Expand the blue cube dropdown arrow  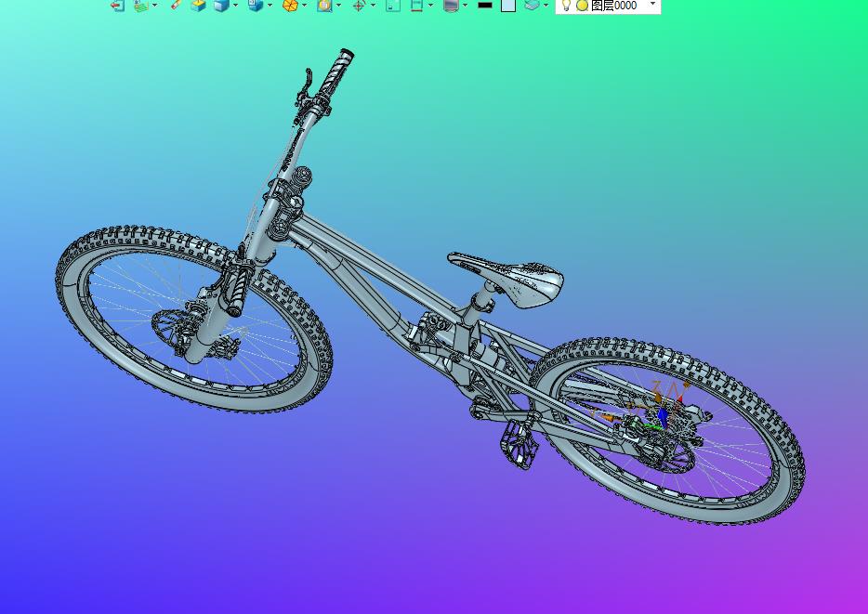coord(236,5)
